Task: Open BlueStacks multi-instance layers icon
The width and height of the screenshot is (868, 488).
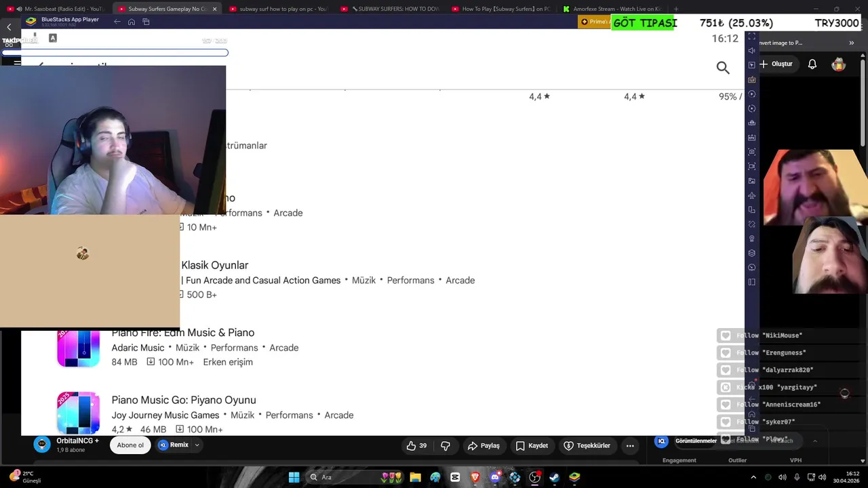Action: [751, 253]
